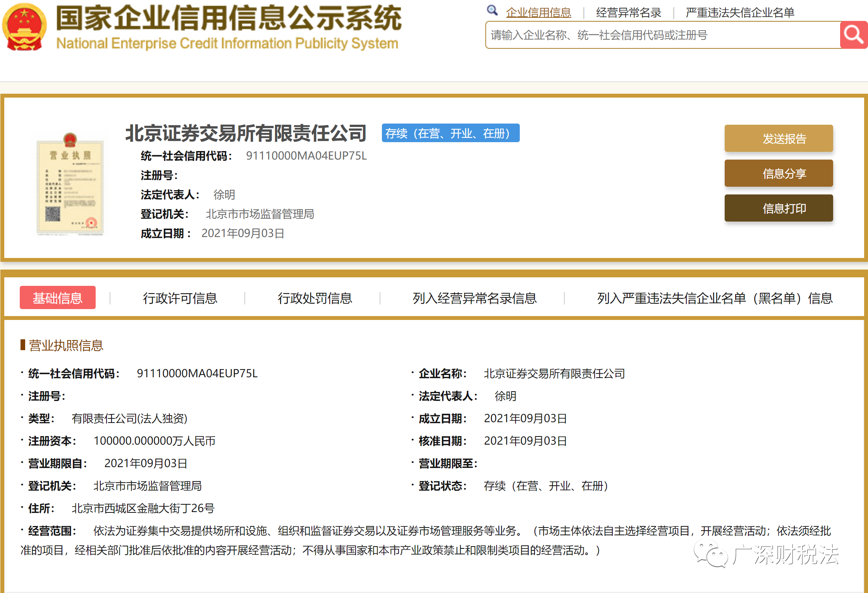Click the enterprise name search input field

[663, 35]
